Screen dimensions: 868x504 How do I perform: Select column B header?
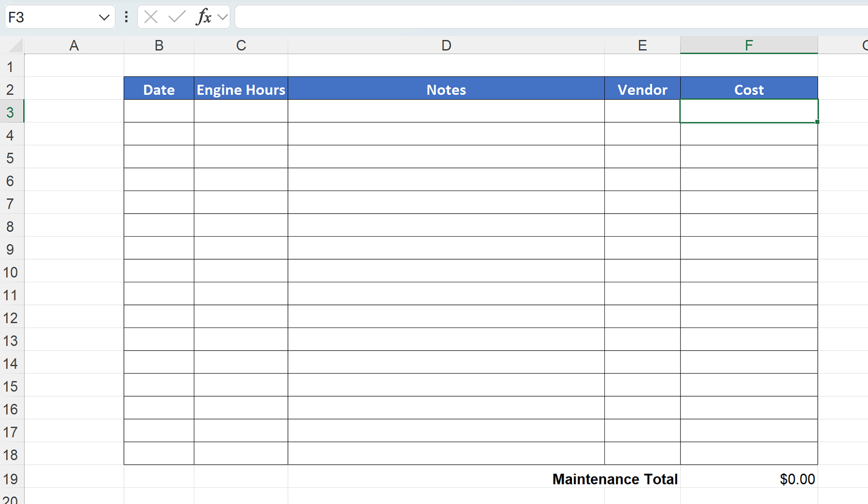(159, 45)
